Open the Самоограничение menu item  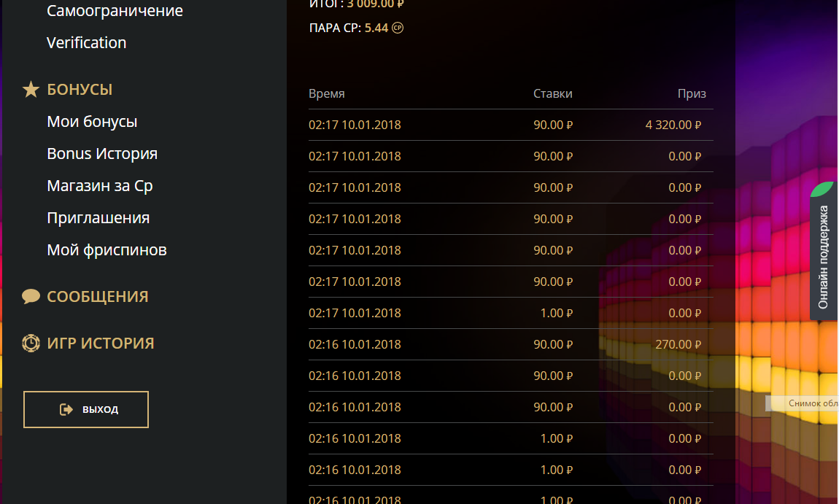tap(115, 11)
